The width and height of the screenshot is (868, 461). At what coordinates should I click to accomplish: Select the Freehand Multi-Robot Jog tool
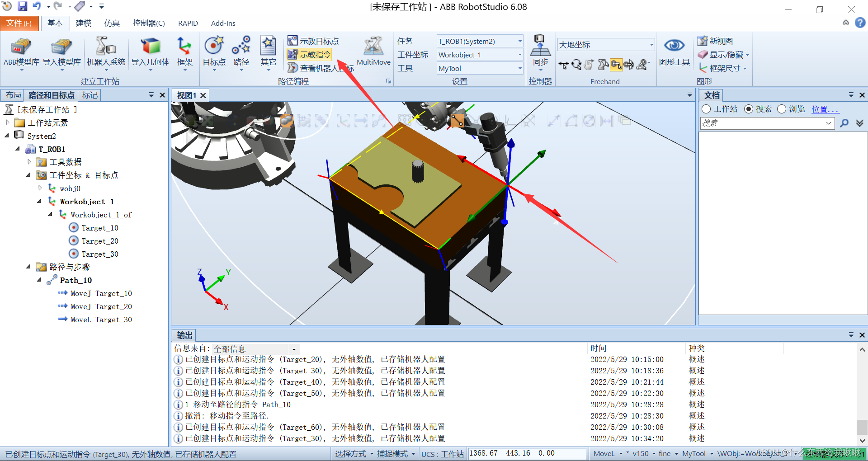(x=642, y=65)
